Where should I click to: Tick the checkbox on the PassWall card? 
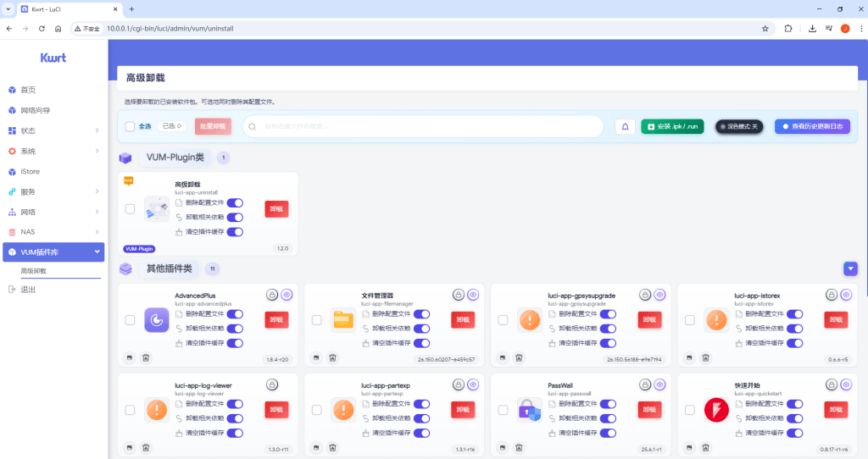tap(503, 410)
